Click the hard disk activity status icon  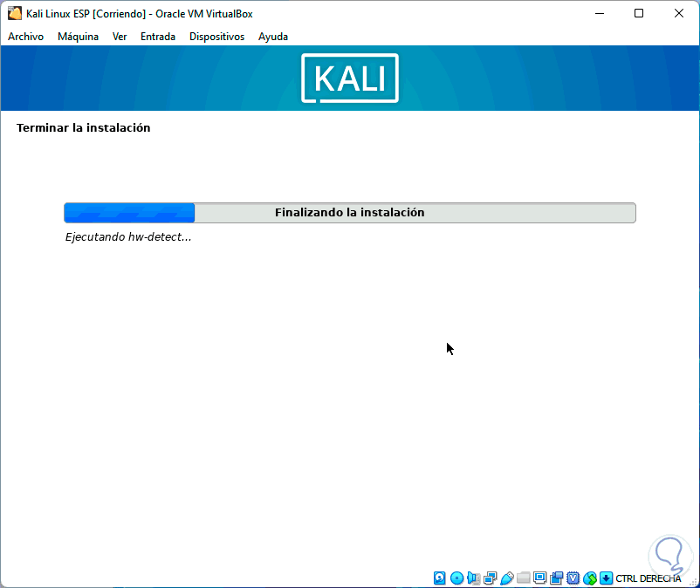coord(439,578)
